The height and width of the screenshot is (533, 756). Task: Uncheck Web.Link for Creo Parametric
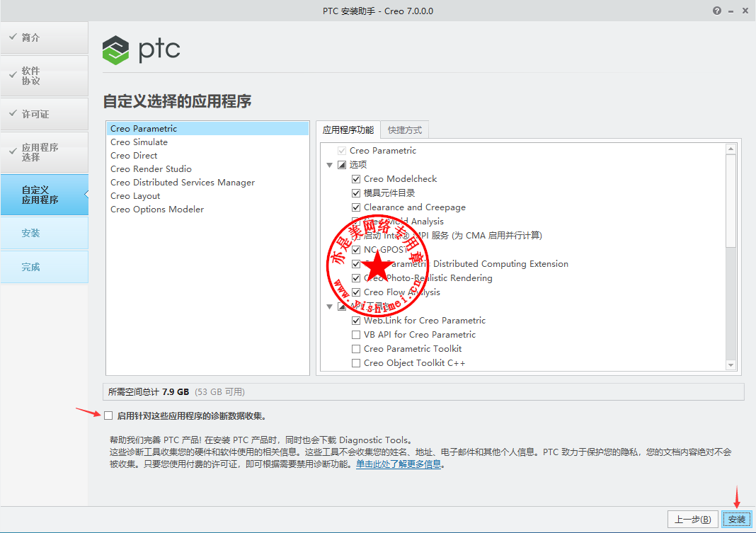tap(356, 321)
